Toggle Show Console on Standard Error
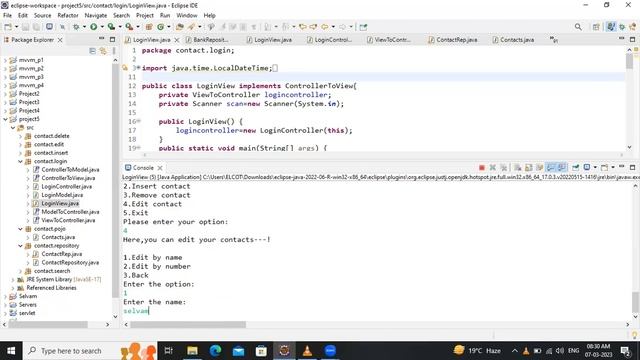The width and height of the screenshot is (640, 360). tap(562, 168)
